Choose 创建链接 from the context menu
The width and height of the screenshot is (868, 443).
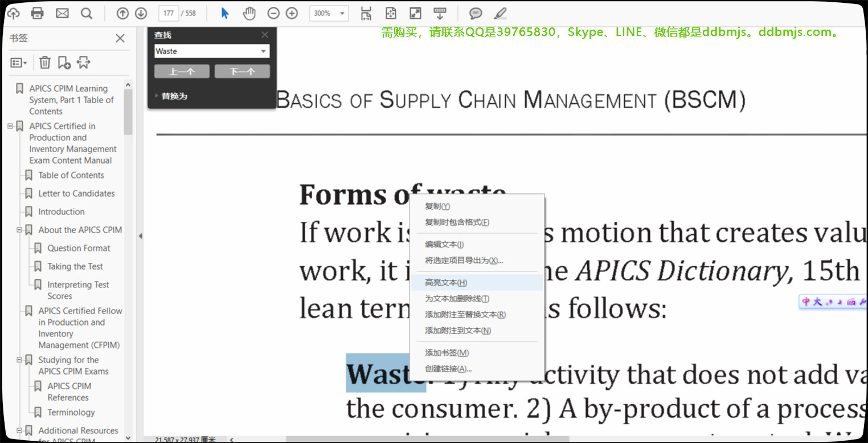coord(477,368)
